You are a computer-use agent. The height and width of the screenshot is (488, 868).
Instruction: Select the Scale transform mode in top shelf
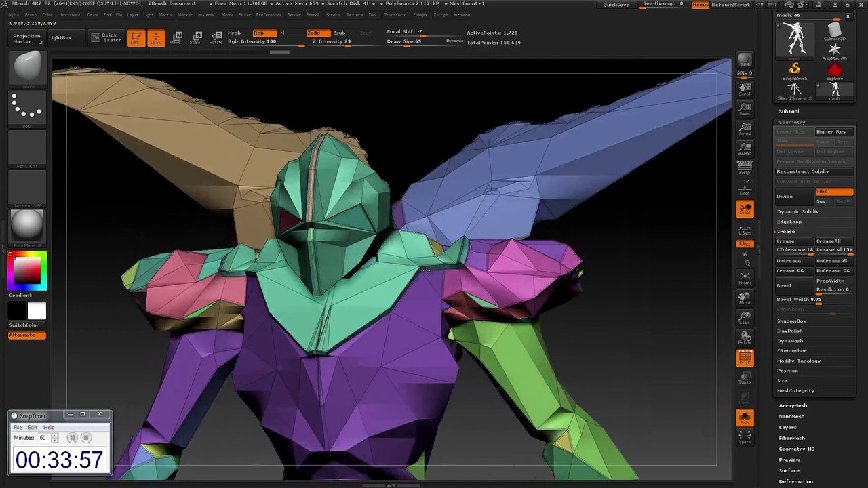195,38
